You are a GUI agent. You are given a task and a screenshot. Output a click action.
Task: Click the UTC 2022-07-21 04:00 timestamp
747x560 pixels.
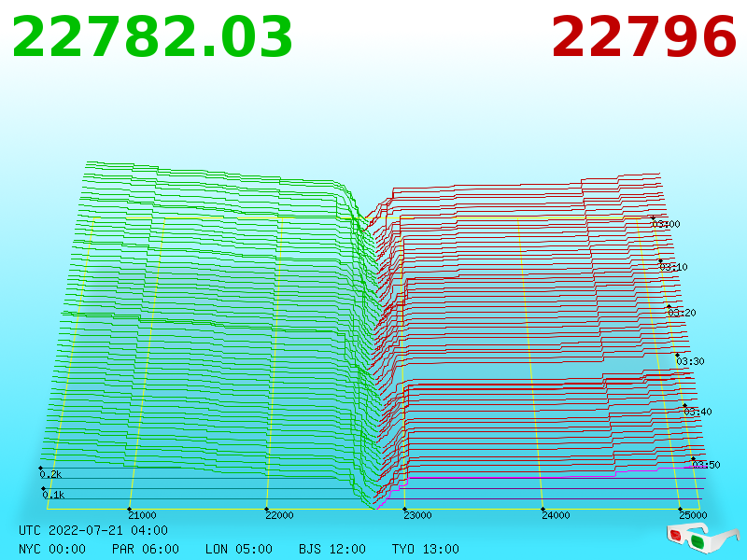pos(93,530)
